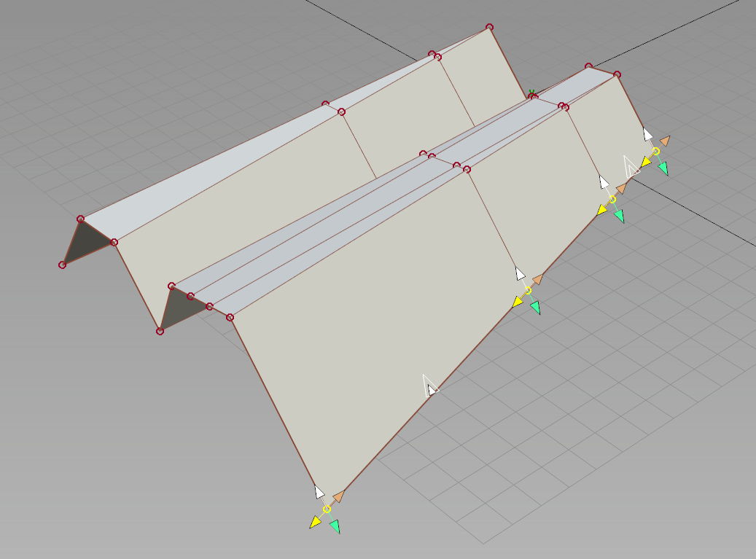Select the orange arrow handle on the middle right edge point
The width and height of the screenshot is (756, 559).
click(537, 280)
